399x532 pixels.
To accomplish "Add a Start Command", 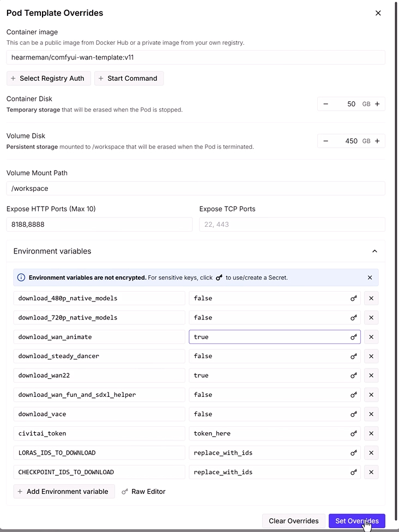I will click(x=129, y=78).
